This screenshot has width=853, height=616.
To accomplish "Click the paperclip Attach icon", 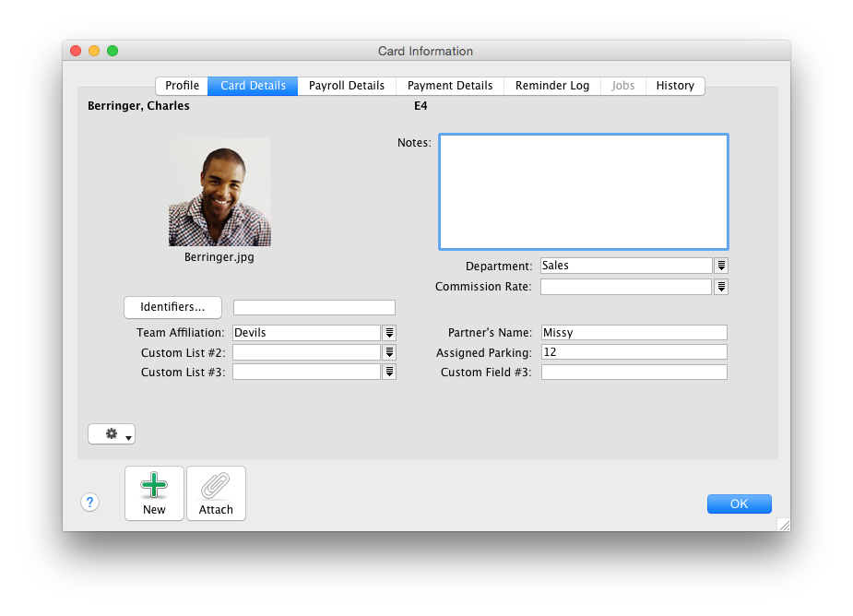I will tap(216, 486).
